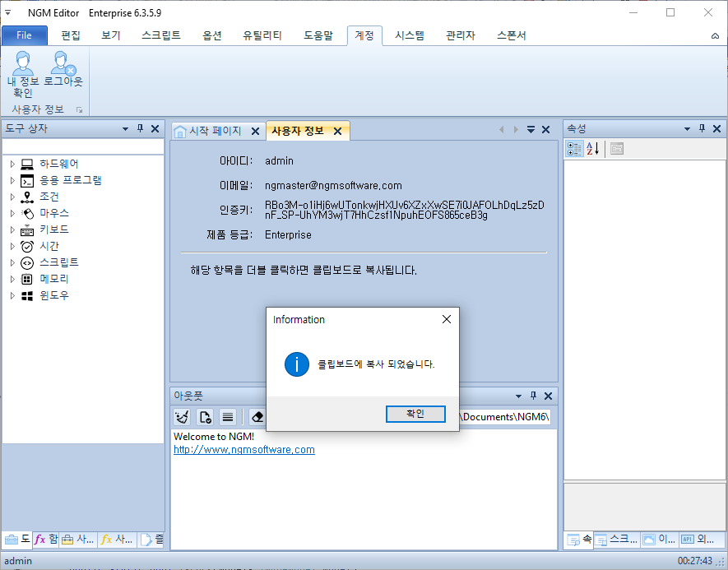Open the document tab list dropdown
Viewport: 728px width, 570px height.
click(531, 129)
